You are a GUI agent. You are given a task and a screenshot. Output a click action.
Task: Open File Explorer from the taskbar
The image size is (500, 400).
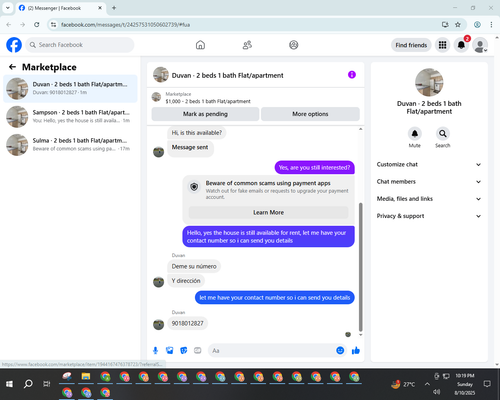pos(86,377)
